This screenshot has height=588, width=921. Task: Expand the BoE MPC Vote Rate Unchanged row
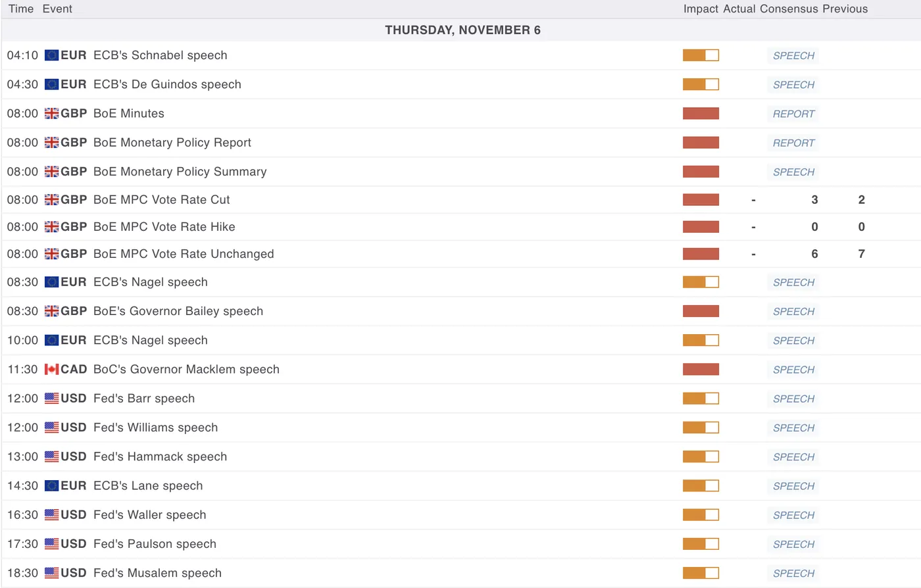coord(184,255)
